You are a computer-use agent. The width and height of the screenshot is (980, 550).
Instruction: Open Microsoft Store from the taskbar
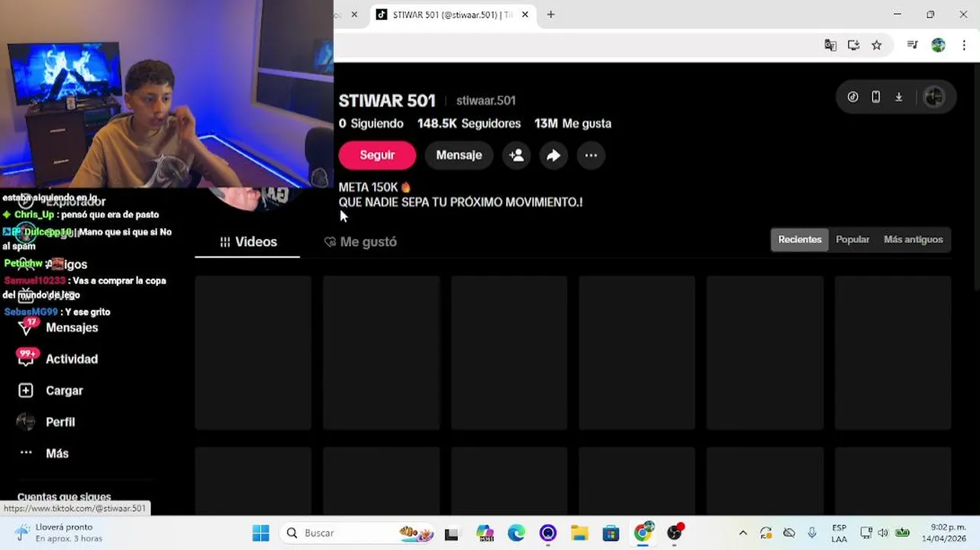click(611, 532)
